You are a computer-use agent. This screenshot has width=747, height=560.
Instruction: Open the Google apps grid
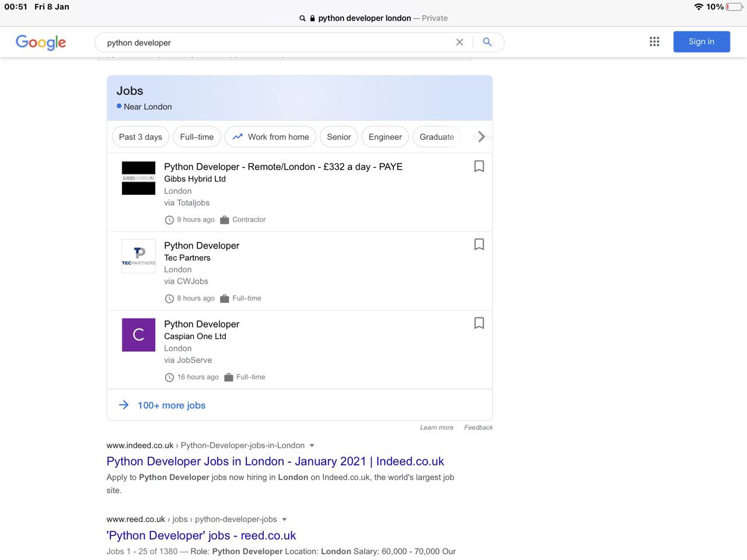click(x=654, y=41)
